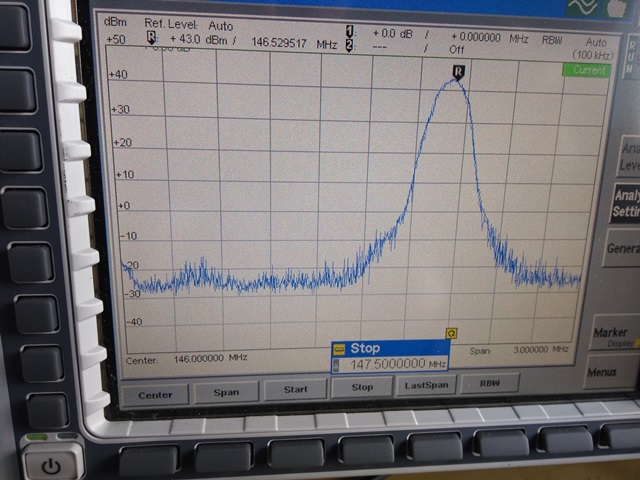Select the Analyzer Settings tab
The image size is (640, 480).
(x=626, y=203)
